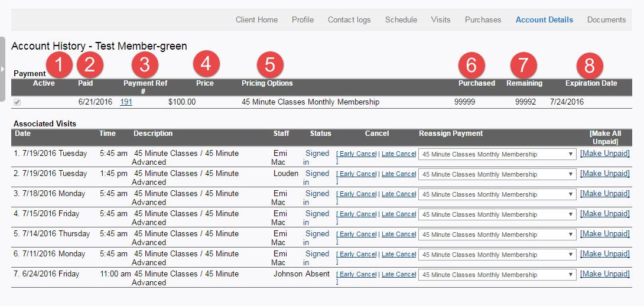Open Reassign Payment dropdown for 7/15/2016 visit
Viewport: 644px width, 306px height.
(x=497, y=215)
